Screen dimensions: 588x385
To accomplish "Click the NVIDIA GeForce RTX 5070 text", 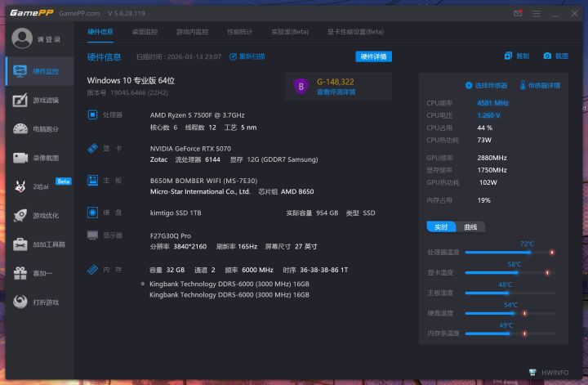I will (190, 149).
